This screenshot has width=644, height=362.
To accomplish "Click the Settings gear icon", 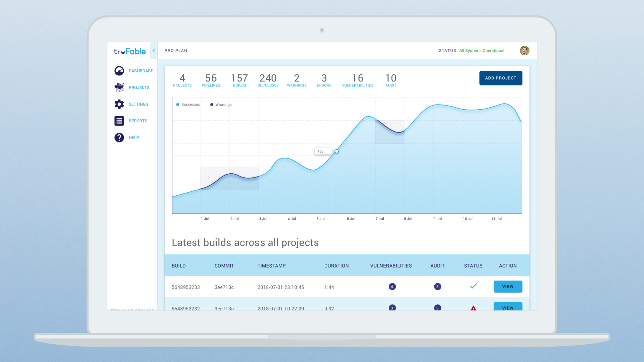I will [119, 104].
